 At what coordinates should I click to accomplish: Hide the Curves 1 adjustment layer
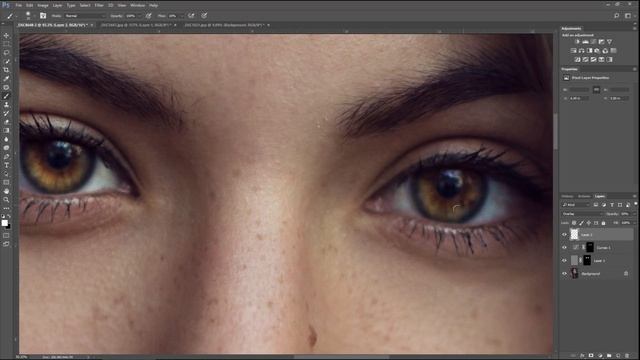[564, 247]
